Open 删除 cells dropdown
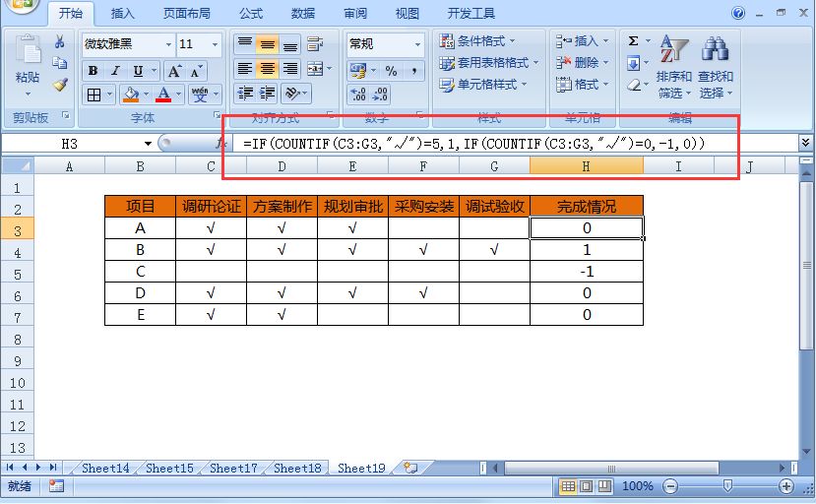The height and width of the screenshot is (504, 816). (x=583, y=62)
